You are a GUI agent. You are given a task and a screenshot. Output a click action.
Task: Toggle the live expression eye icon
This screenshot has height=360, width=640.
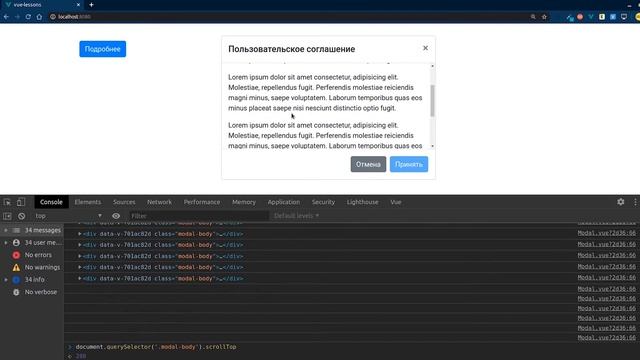tap(116, 216)
